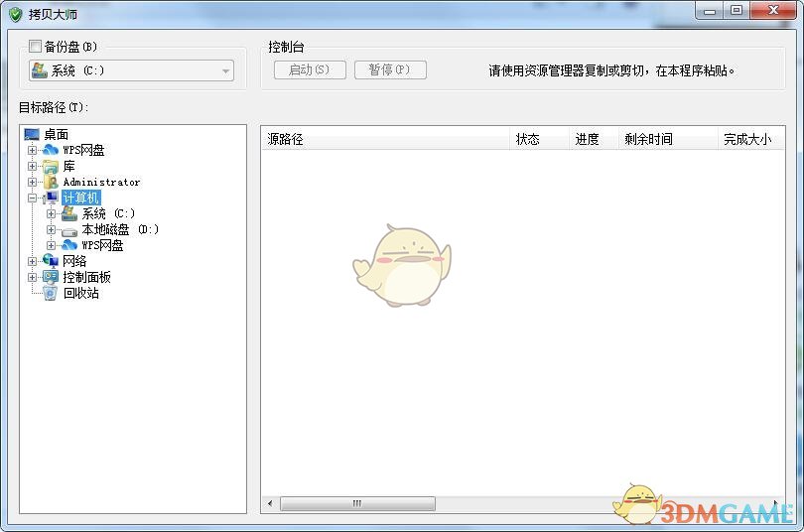
Task: Close the 拷贝大师 window
Action: point(773,11)
